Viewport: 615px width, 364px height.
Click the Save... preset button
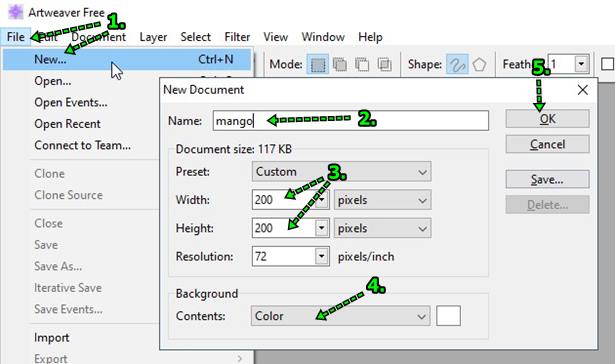[547, 180]
